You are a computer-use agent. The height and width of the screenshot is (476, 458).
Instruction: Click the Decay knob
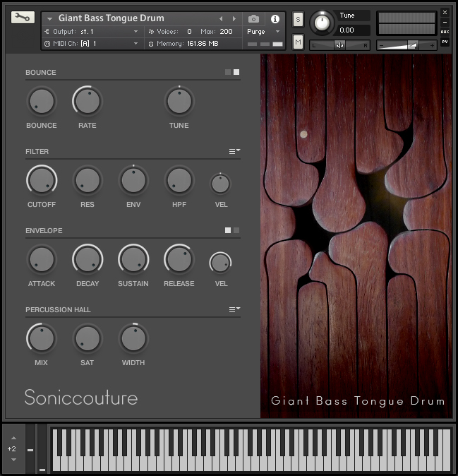88,260
